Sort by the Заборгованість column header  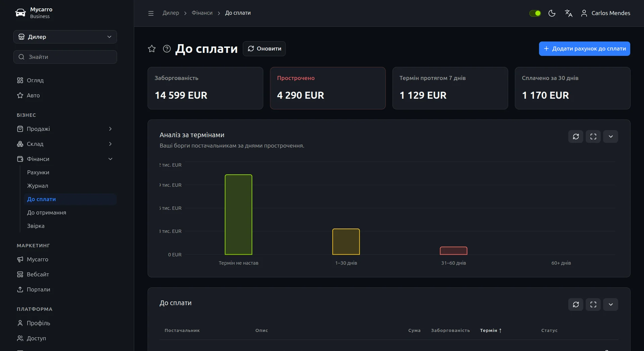pyautogui.click(x=450, y=331)
